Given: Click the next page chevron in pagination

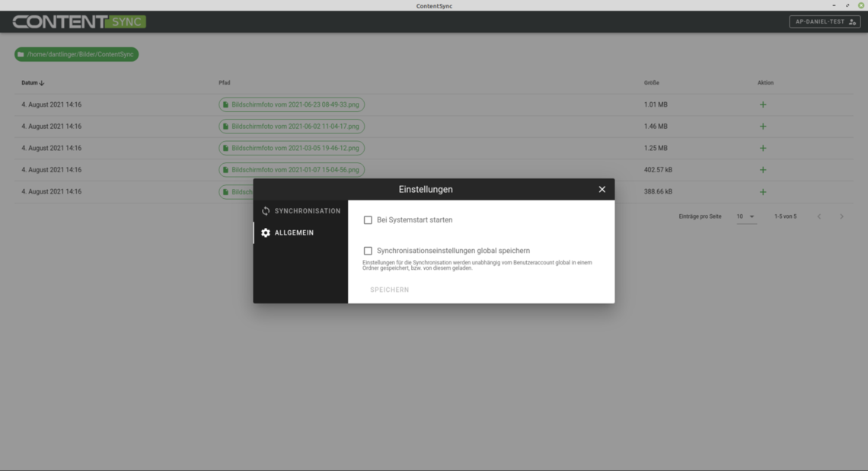Looking at the screenshot, I should 842,216.
